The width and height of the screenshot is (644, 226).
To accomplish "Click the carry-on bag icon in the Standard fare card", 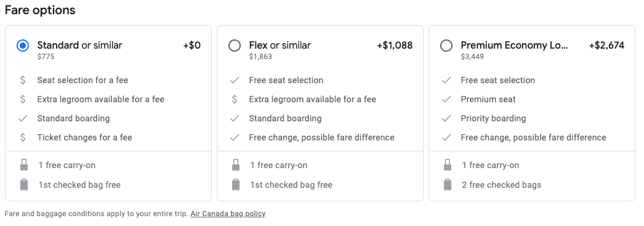I will (24, 165).
